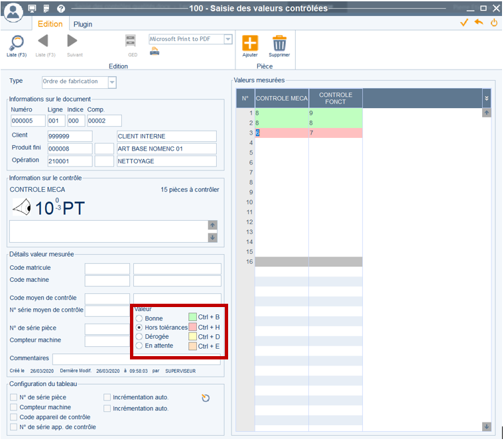
Task: Select row 1 CONTROLE FONCT cell value 9
Action: click(x=336, y=113)
